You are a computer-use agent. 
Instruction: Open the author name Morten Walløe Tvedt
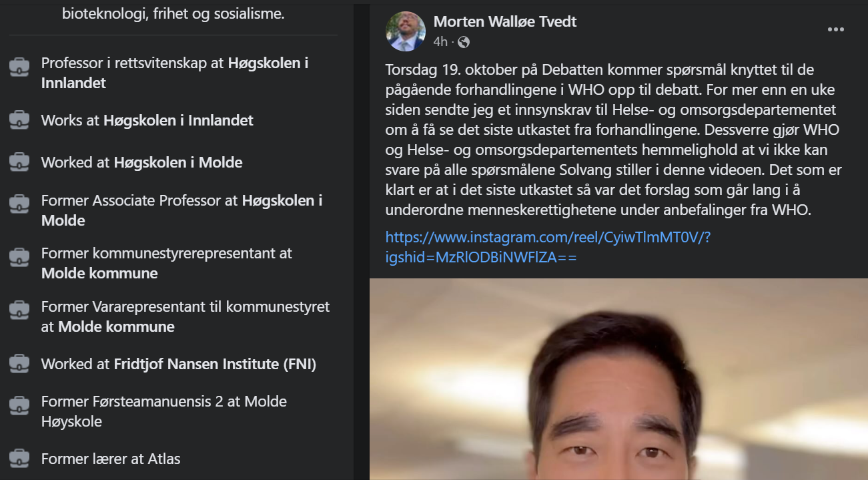point(505,21)
